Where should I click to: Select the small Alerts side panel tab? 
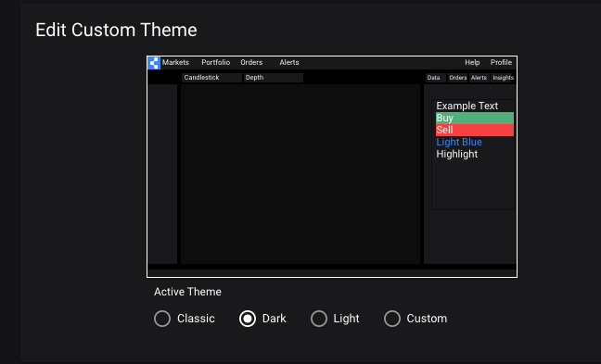click(480, 78)
